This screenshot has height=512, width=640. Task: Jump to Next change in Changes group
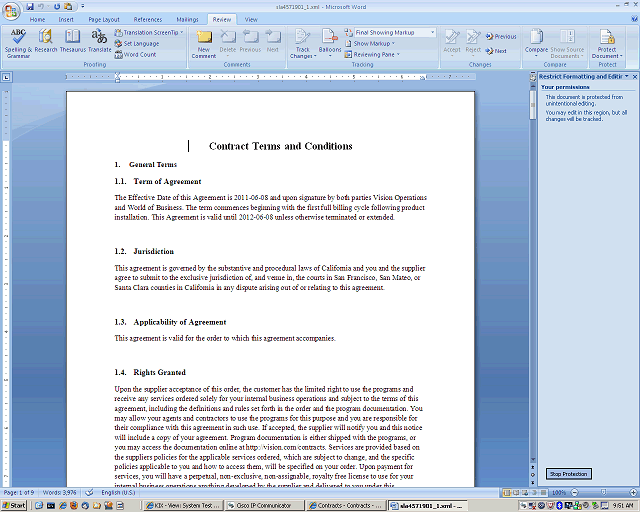pos(496,51)
